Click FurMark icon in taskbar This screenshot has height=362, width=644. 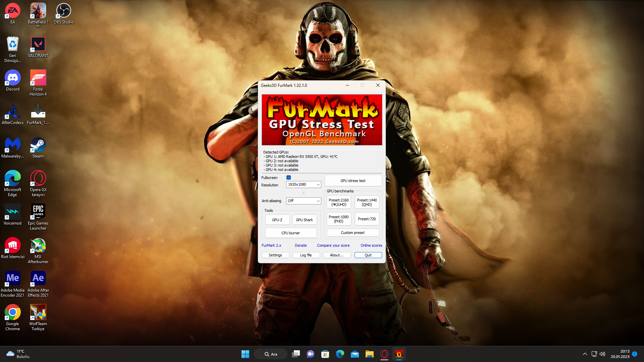click(x=399, y=354)
